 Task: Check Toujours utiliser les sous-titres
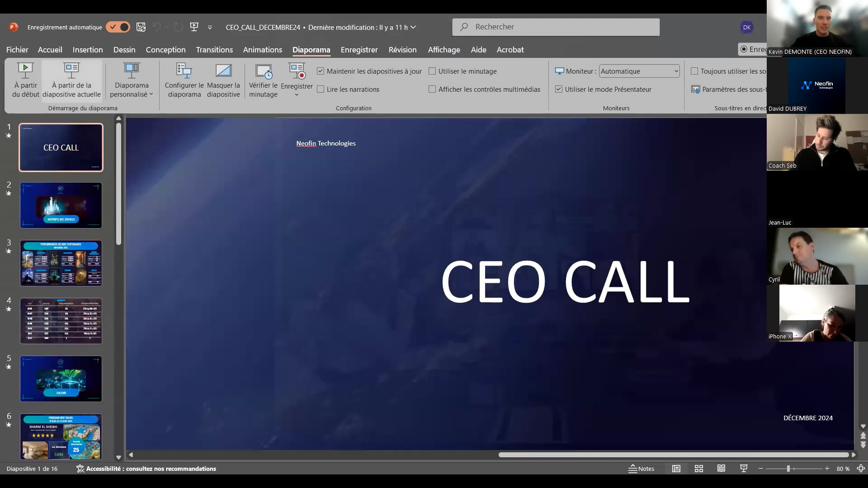click(694, 71)
